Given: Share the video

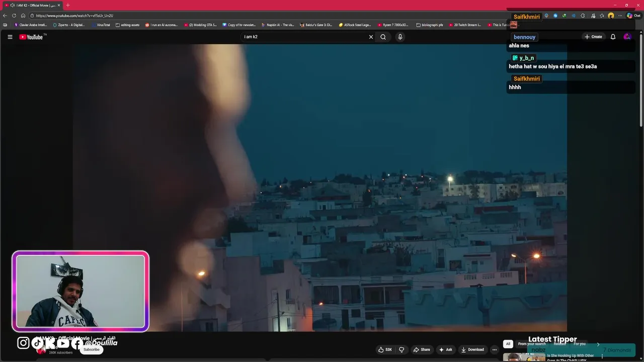Looking at the screenshot, I should [422, 349].
